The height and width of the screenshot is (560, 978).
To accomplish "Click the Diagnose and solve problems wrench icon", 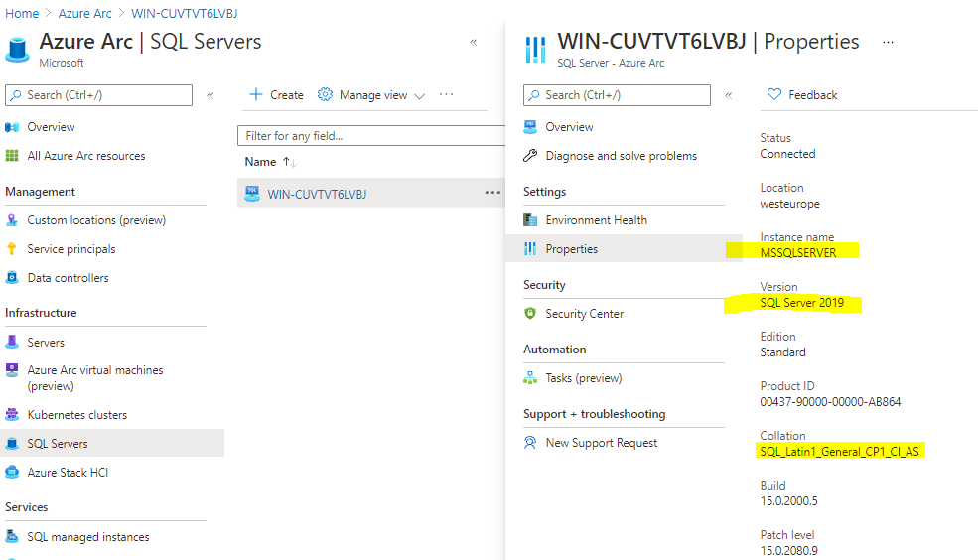I will pyautogui.click(x=530, y=156).
